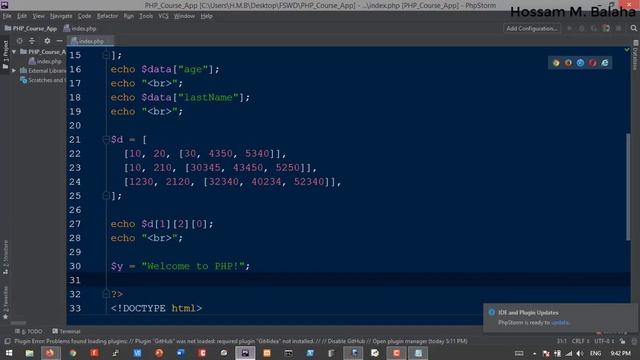Viewport: 640px width, 360px height.
Task: Hide the Project panel with minus icon
Action: point(60,41)
